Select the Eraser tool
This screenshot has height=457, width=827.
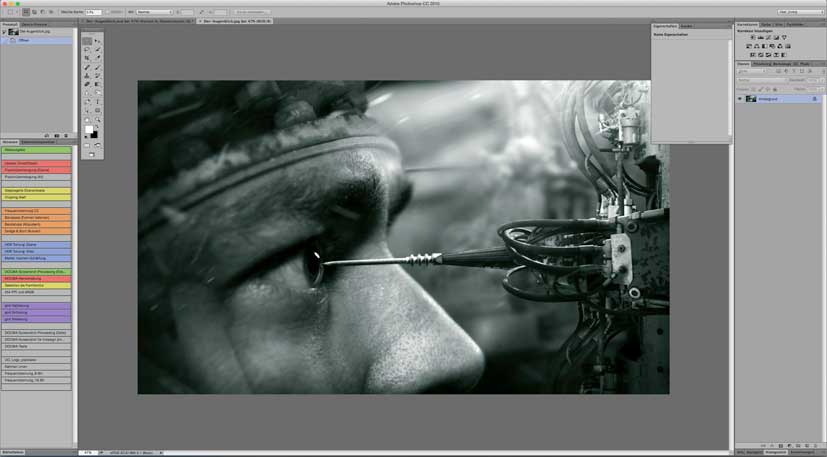pos(87,84)
